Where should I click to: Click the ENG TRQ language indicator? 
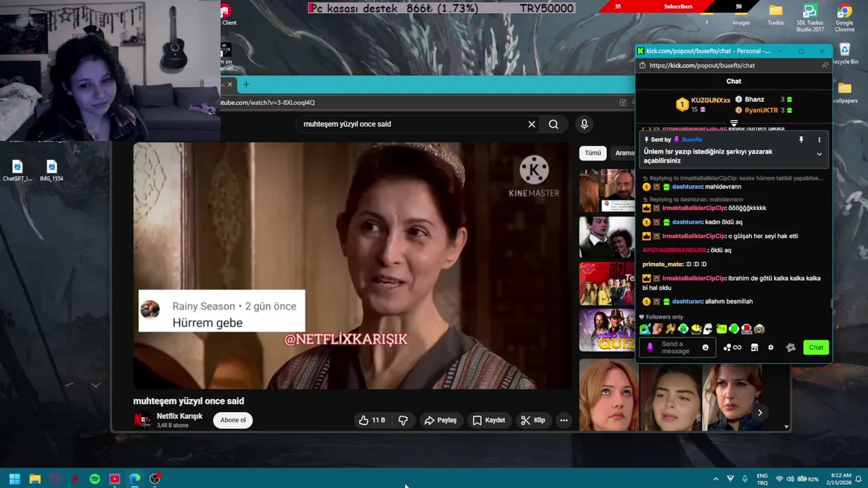click(x=762, y=479)
